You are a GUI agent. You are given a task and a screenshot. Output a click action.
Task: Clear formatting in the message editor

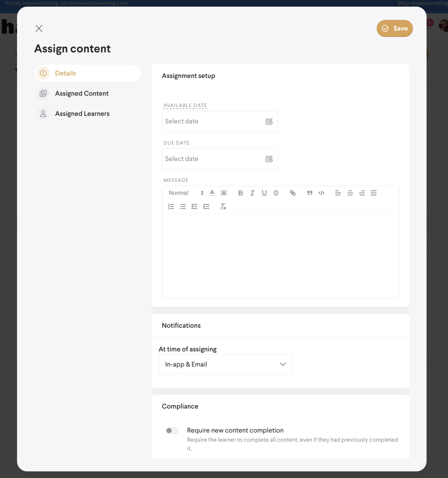click(223, 206)
